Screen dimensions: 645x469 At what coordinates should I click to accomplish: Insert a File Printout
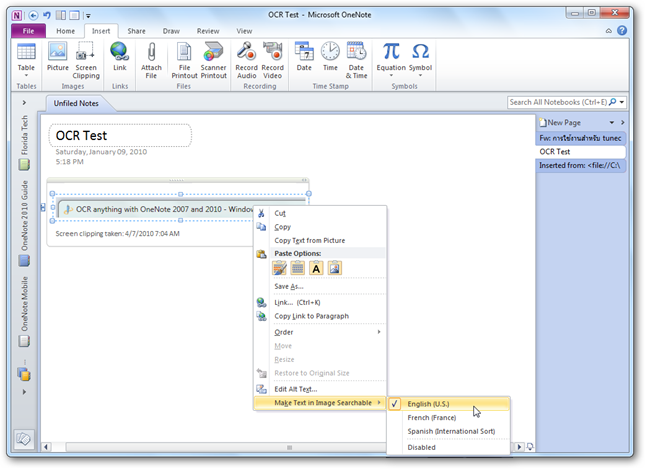click(184, 60)
